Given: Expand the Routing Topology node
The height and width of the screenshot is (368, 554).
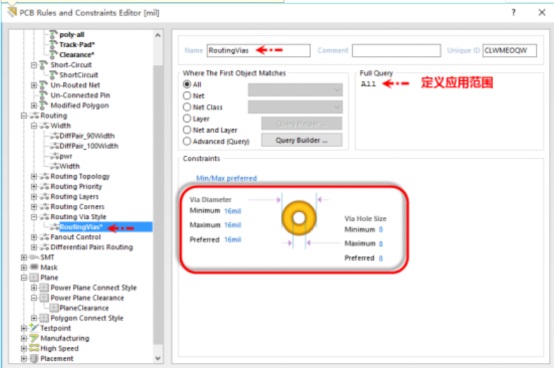Looking at the screenshot, I should coord(34,176).
